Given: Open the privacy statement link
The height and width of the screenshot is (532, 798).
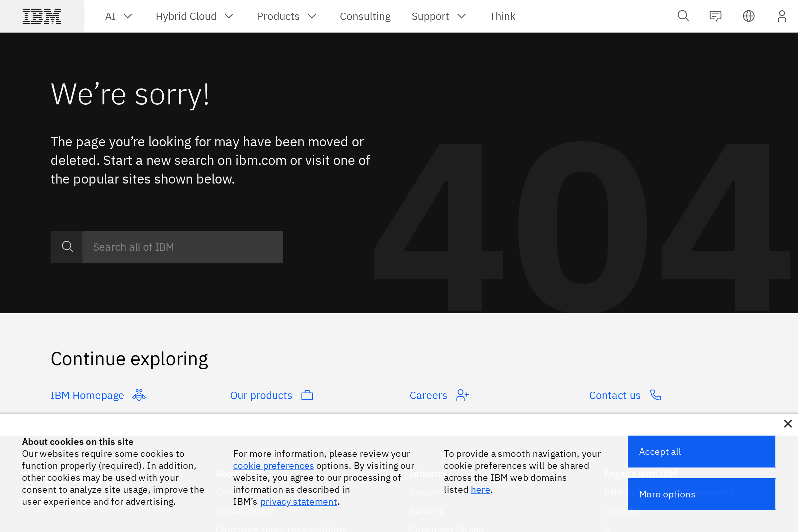Looking at the screenshot, I should click(x=299, y=501).
